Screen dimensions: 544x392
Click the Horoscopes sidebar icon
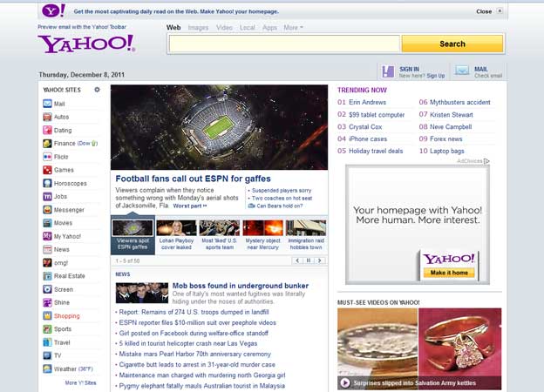pyautogui.click(x=47, y=184)
